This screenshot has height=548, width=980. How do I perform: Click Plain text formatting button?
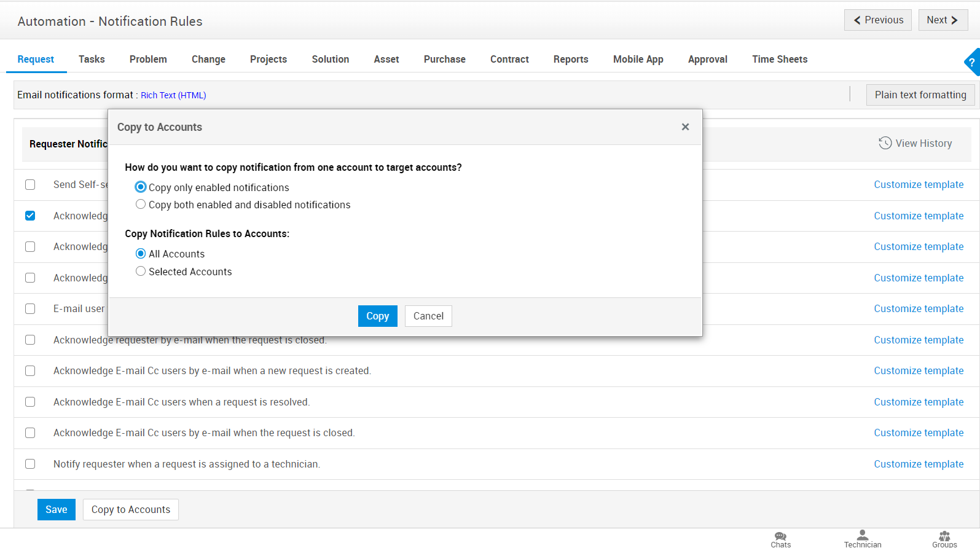(x=920, y=95)
